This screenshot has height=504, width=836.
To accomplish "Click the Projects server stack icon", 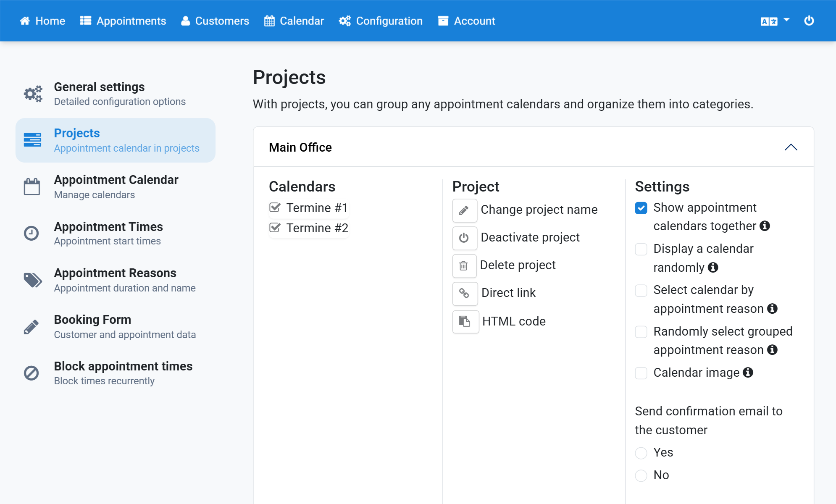I will pyautogui.click(x=32, y=140).
